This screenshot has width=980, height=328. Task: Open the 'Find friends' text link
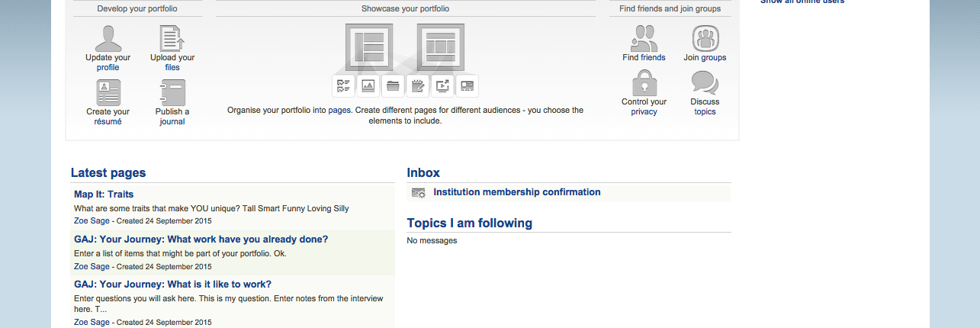pyautogui.click(x=644, y=58)
